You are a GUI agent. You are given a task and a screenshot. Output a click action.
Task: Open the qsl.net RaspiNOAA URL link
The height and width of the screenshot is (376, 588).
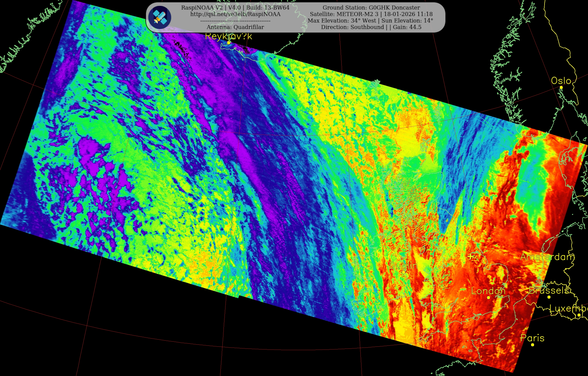pyautogui.click(x=235, y=14)
